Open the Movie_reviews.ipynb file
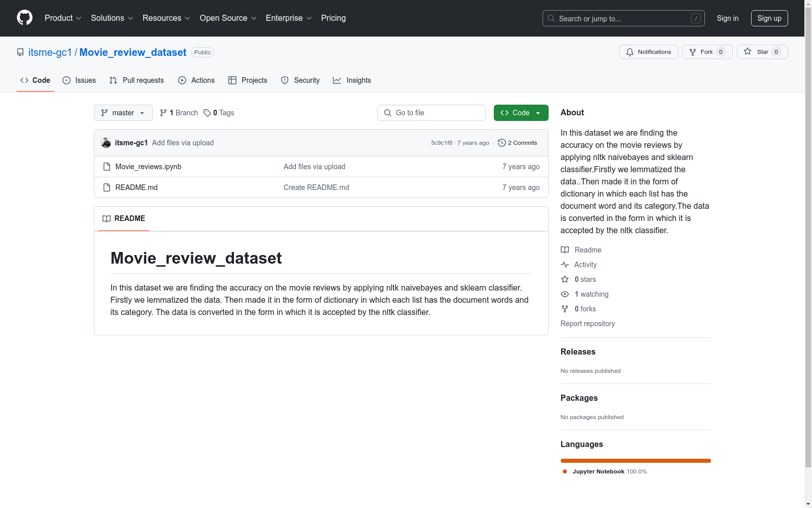Viewport: 812px width, 508px height. pos(148,167)
